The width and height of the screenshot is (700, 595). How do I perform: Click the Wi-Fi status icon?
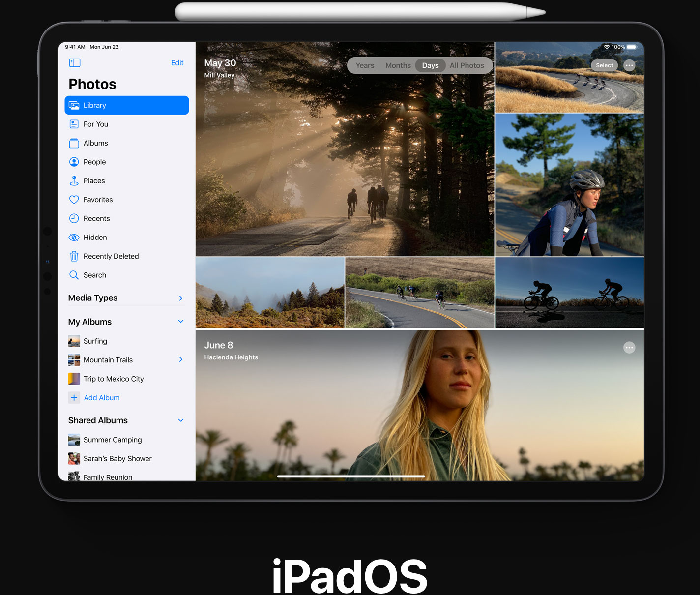click(607, 47)
